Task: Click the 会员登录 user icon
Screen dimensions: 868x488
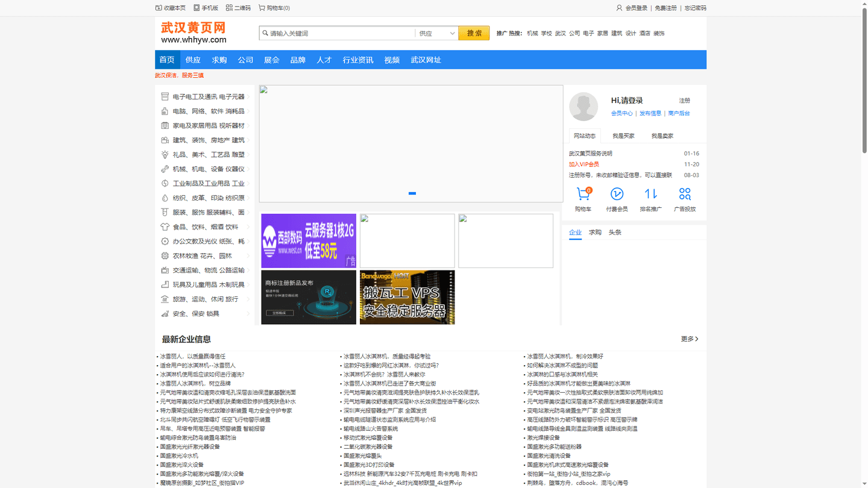Action: click(619, 8)
